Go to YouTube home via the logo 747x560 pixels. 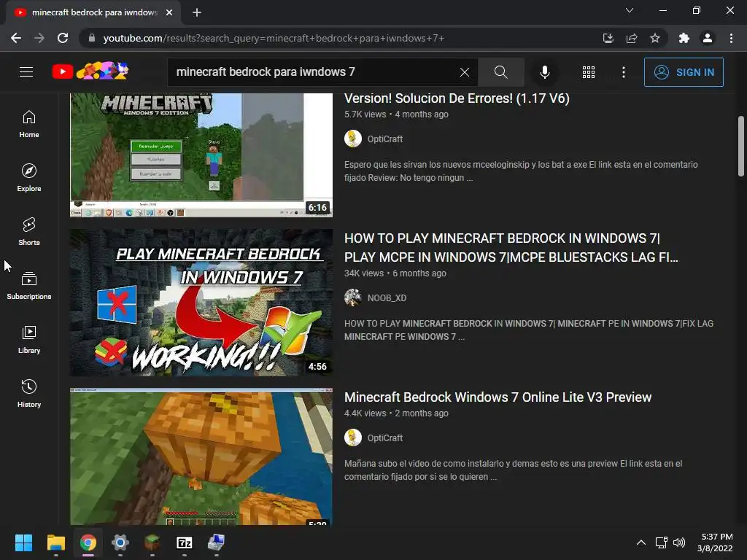pos(90,71)
